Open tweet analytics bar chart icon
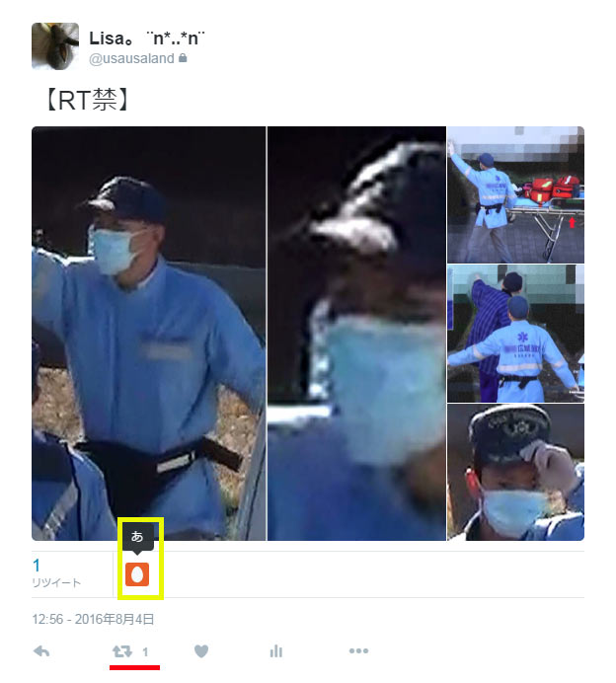This screenshot has height=683, width=616. 275,651
